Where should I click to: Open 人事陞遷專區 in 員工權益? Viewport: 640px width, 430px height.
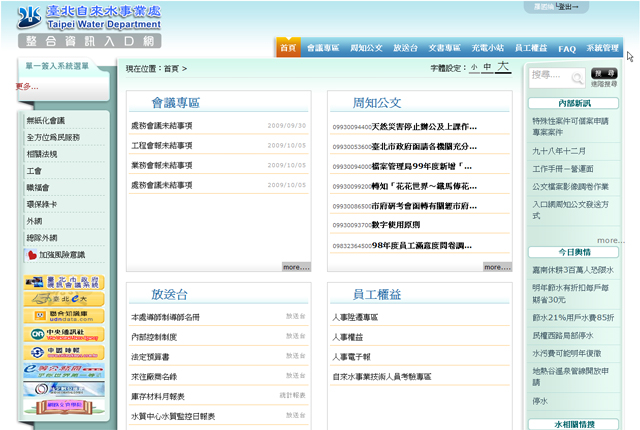pyautogui.click(x=355, y=317)
